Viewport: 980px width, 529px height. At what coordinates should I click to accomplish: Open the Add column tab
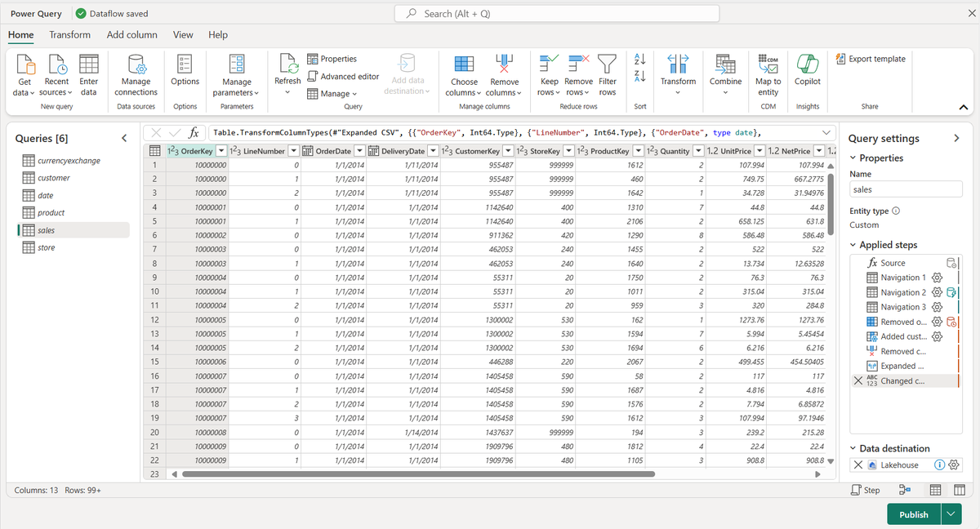pyautogui.click(x=131, y=35)
